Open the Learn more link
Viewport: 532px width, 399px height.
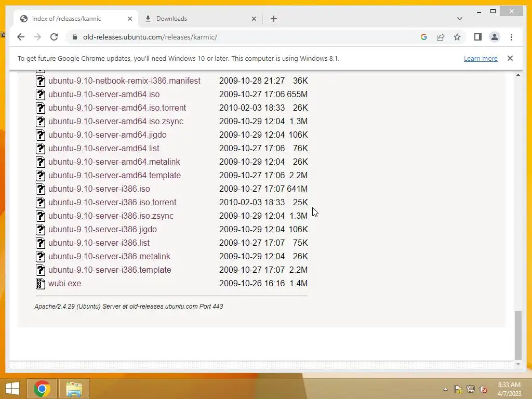point(481,58)
